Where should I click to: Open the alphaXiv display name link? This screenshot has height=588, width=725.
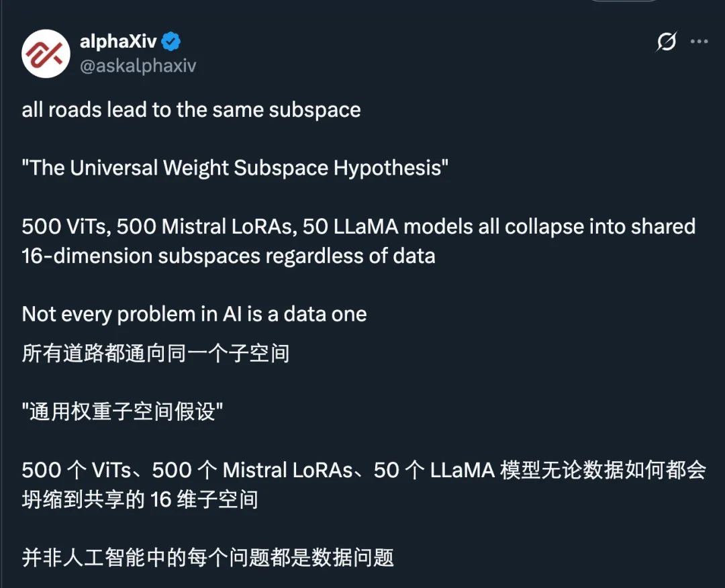pyautogui.click(x=118, y=42)
